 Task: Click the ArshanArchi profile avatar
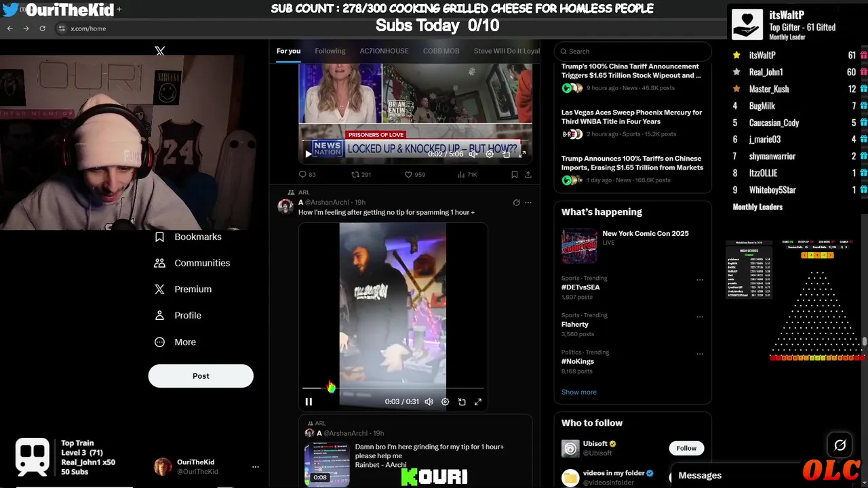click(x=285, y=207)
